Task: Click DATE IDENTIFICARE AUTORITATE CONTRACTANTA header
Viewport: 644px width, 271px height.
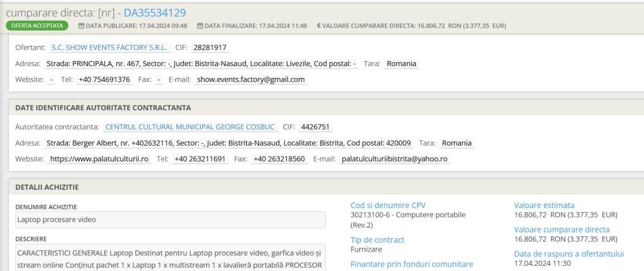Action: [103, 108]
